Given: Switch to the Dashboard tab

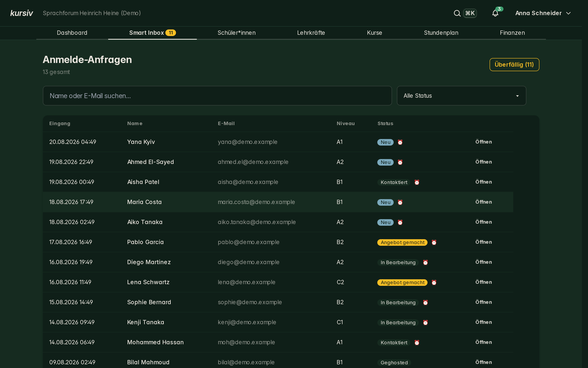Looking at the screenshot, I should click(x=72, y=33).
